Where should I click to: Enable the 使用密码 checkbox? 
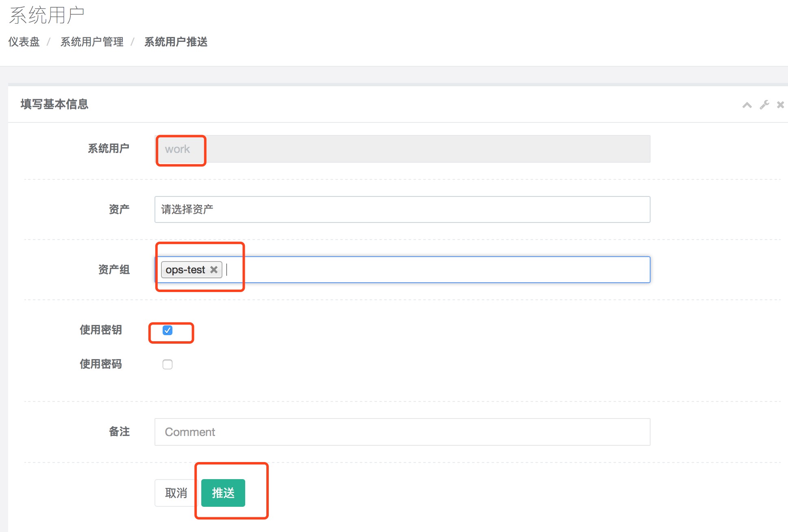(x=168, y=364)
